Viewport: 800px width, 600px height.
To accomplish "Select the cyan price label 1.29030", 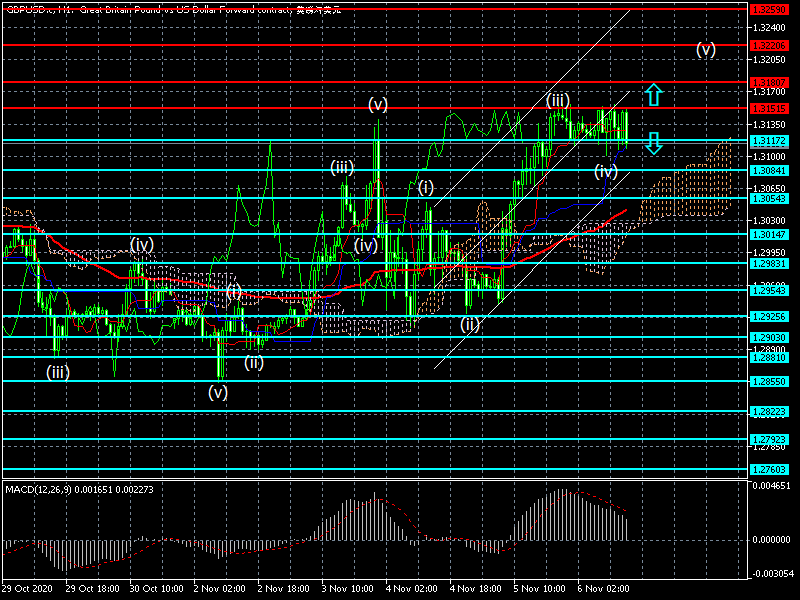I will 769,338.
